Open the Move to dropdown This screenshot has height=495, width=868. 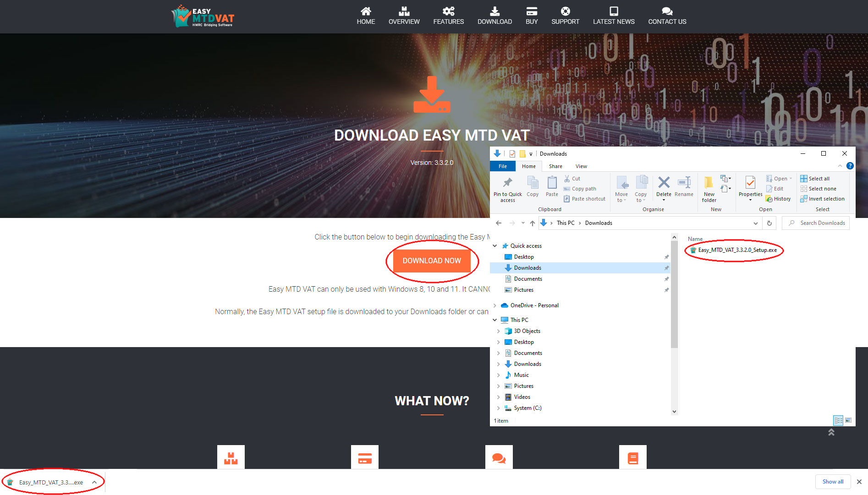pyautogui.click(x=621, y=189)
